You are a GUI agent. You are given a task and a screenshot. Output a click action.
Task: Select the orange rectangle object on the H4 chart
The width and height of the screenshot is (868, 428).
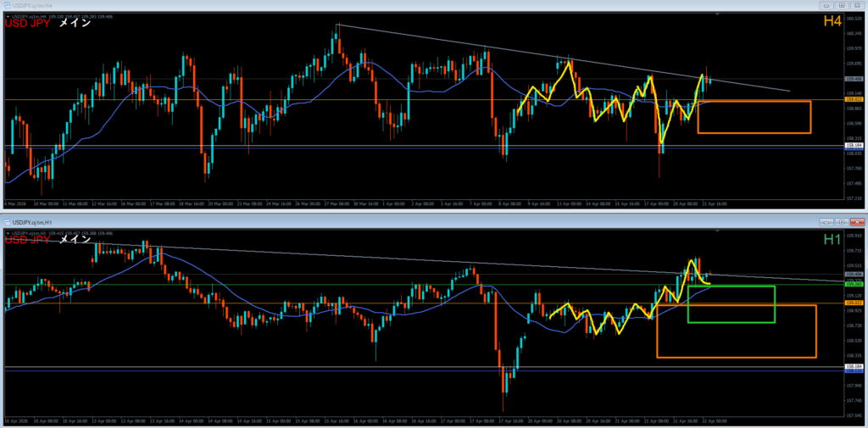click(x=754, y=117)
